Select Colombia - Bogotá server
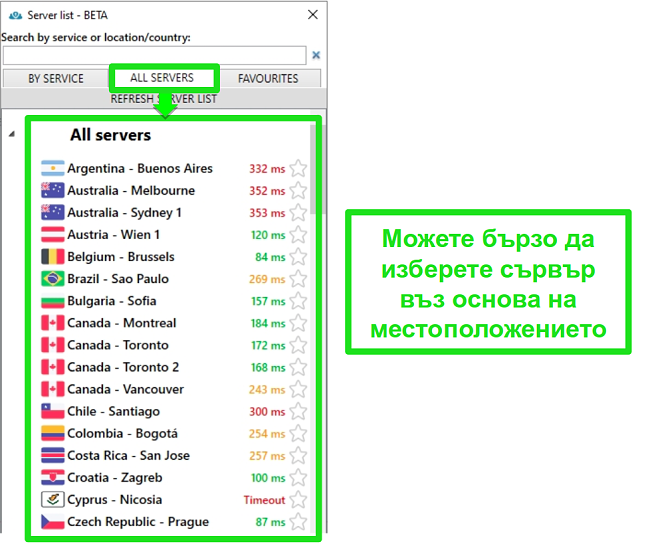This screenshot has width=650, height=546. (123, 433)
